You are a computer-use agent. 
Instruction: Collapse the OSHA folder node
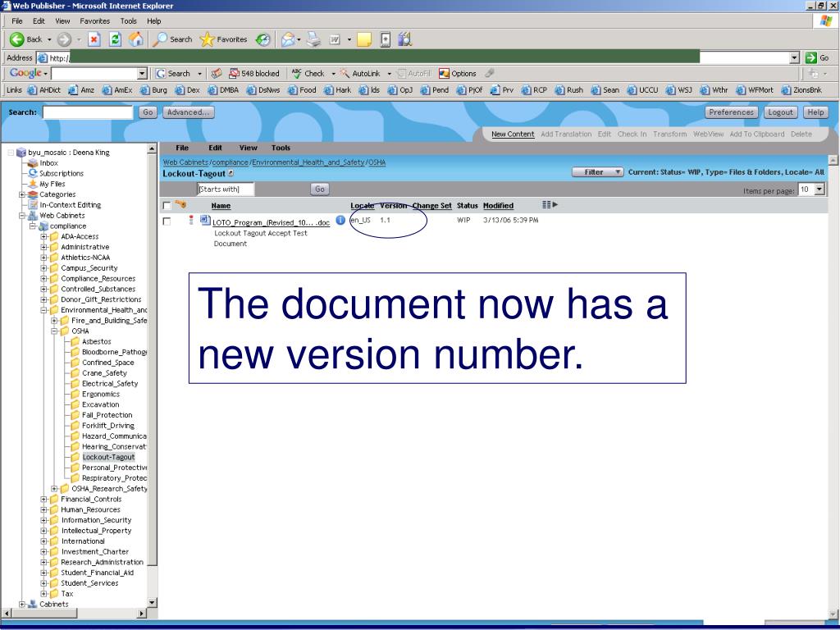(54, 331)
